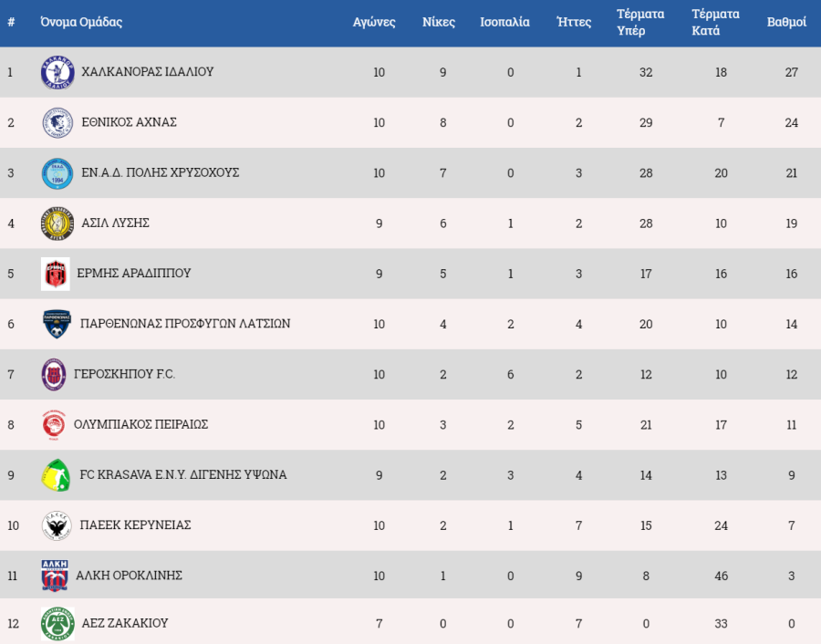Click losses value 9 in ΑΛΚΗ ΟΡΟΚΛΙΝΗΣ row
Screen dimensions: 821x644
coord(578,576)
